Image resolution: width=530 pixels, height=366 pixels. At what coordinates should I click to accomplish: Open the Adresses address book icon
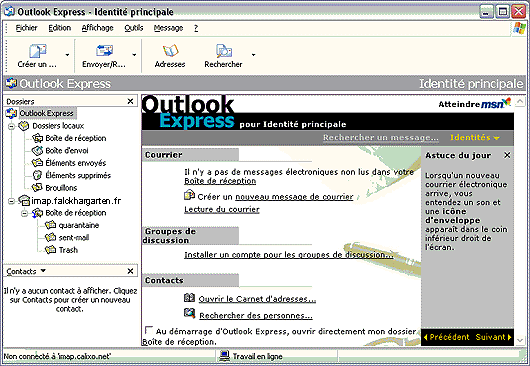(x=170, y=51)
